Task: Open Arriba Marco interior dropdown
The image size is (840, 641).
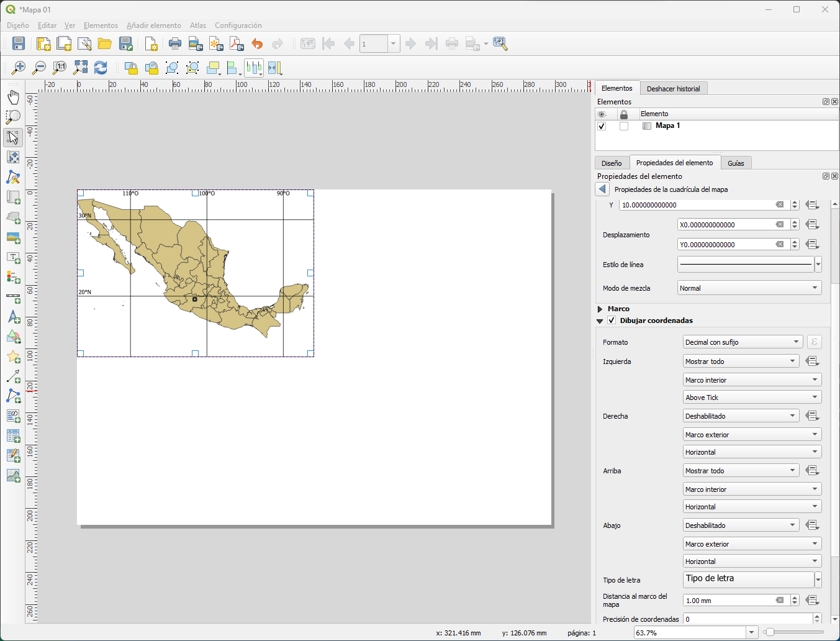Action: coord(752,489)
